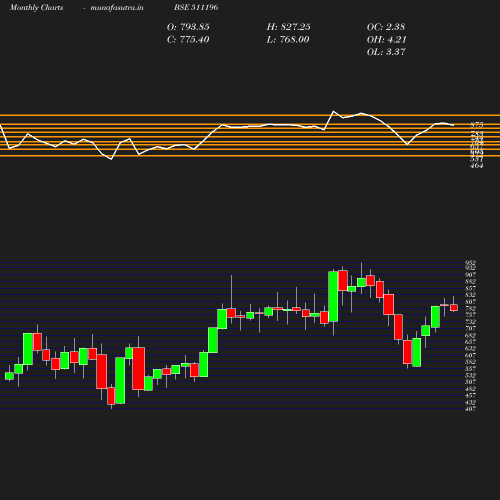Click the '832' price axis label

[471, 295]
